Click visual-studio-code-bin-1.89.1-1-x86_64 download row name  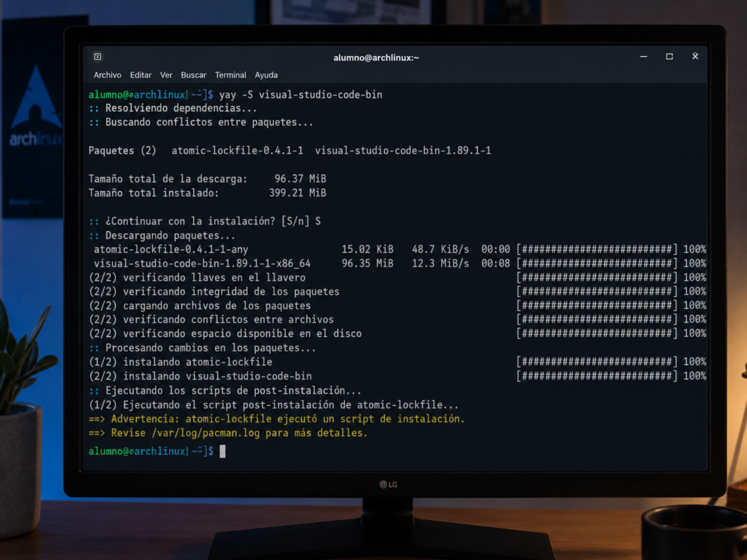[202, 263]
